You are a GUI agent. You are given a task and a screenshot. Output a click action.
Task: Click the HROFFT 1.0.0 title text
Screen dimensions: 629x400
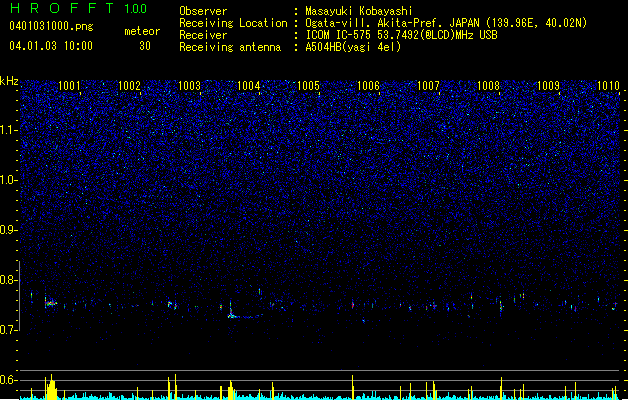coord(79,8)
